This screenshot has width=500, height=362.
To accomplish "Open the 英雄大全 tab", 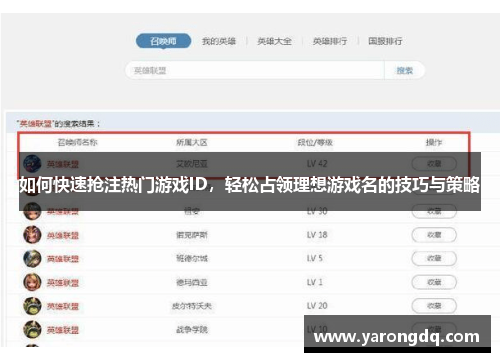I will [x=274, y=41].
